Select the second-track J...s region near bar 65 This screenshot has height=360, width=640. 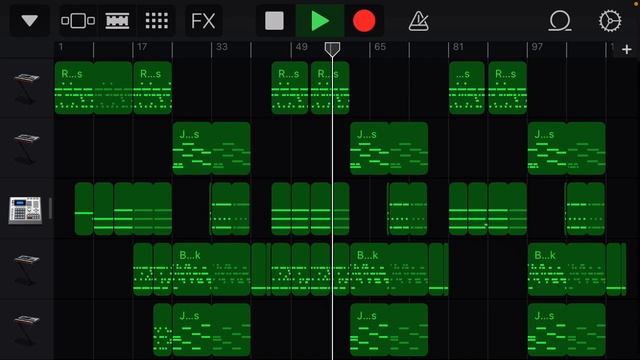389,148
